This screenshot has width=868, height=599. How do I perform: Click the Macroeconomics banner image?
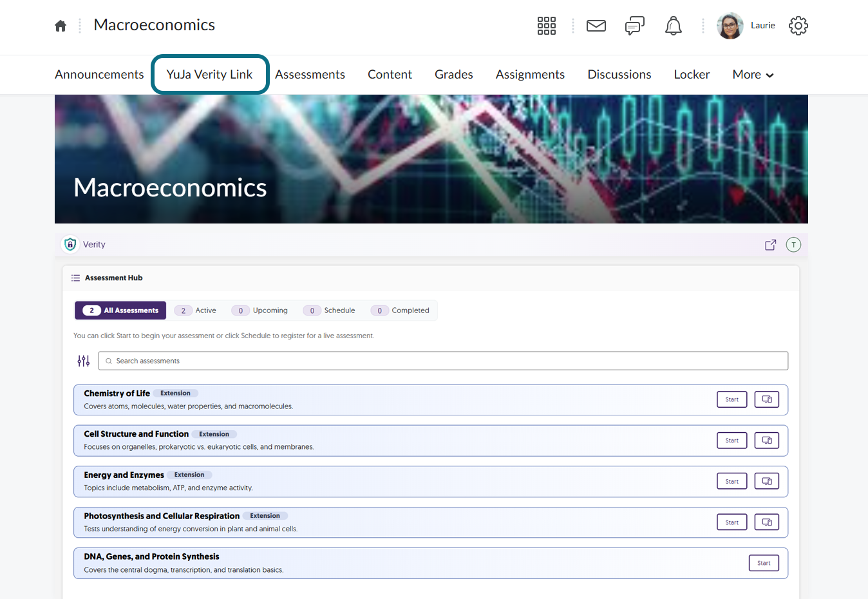coord(431,159)
